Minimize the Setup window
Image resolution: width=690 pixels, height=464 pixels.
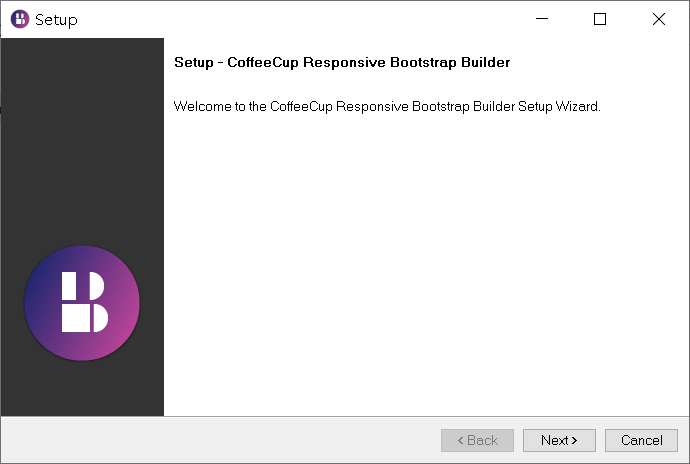point(542,19)
